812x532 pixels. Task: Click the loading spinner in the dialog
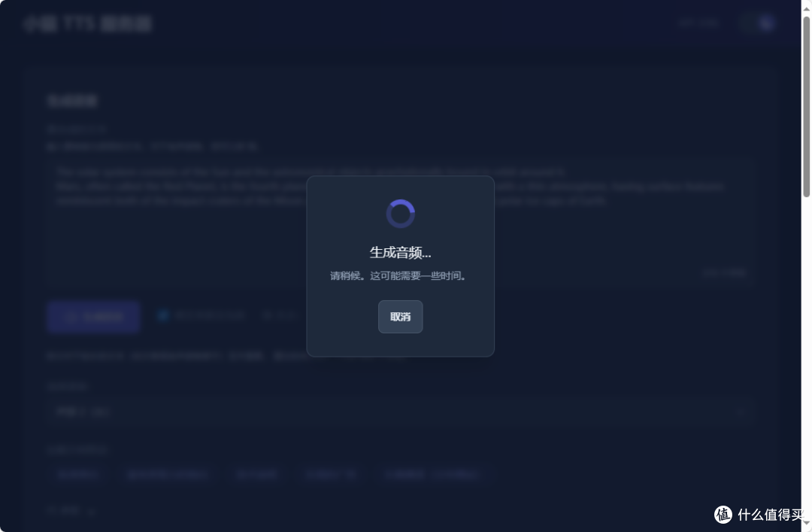click(400, 214)
